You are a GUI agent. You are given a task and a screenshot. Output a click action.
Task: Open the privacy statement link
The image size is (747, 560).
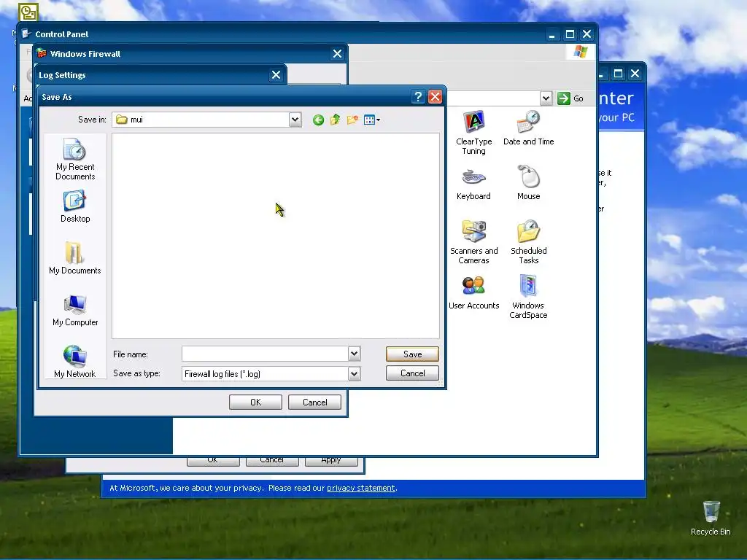(360, 488)
